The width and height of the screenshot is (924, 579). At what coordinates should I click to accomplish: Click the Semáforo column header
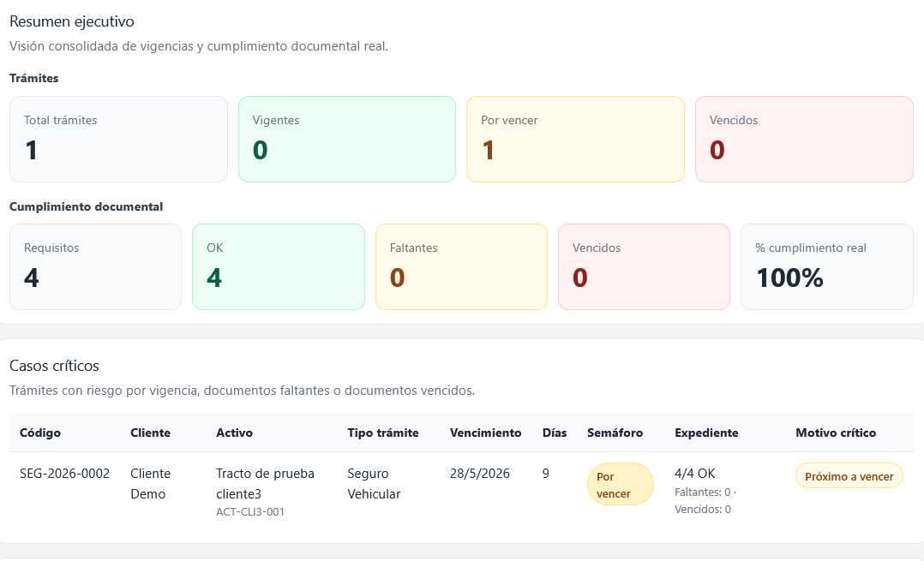[x=615, y=433]
